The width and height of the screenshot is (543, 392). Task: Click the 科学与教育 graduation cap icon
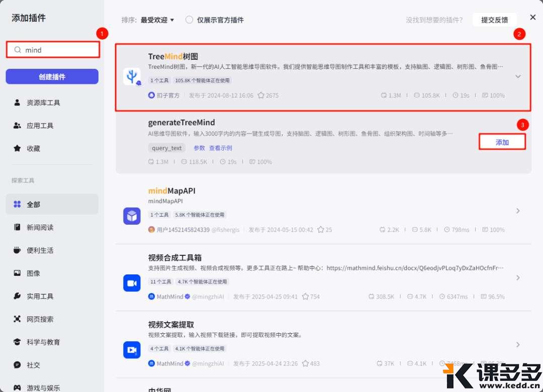coord(17,342)
